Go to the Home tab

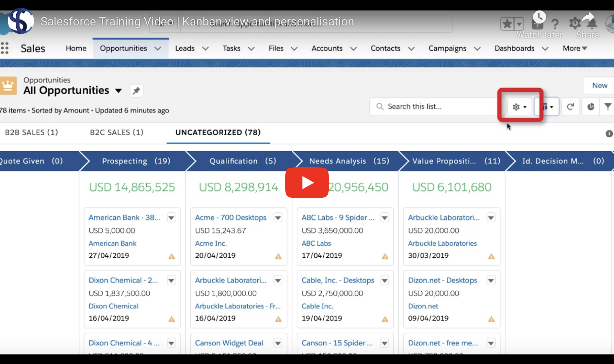[x=76, y=48]
